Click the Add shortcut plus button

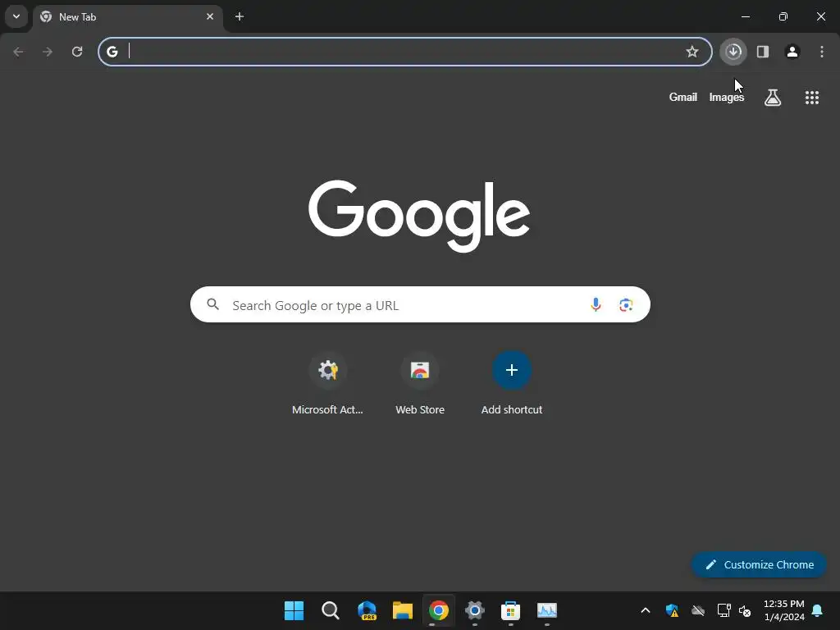click(x=512, y=370)
